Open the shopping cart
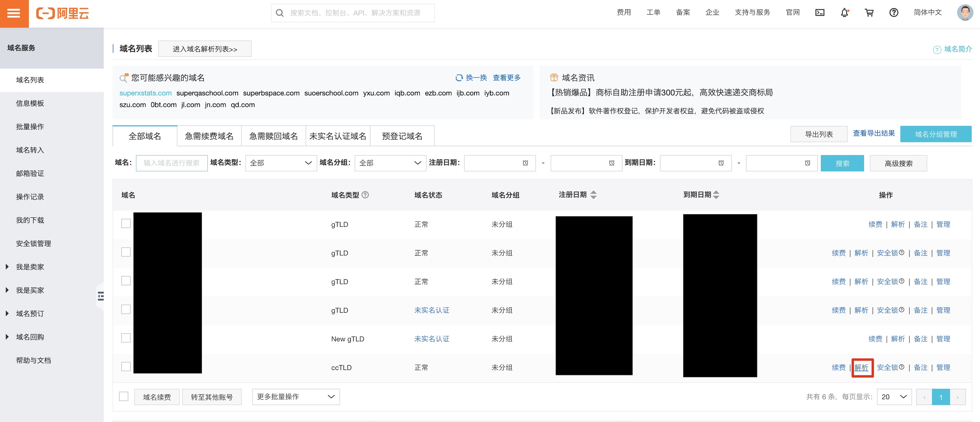Viewport: 980px width, 422px height. pyautogui.click(x=869, y=12)
